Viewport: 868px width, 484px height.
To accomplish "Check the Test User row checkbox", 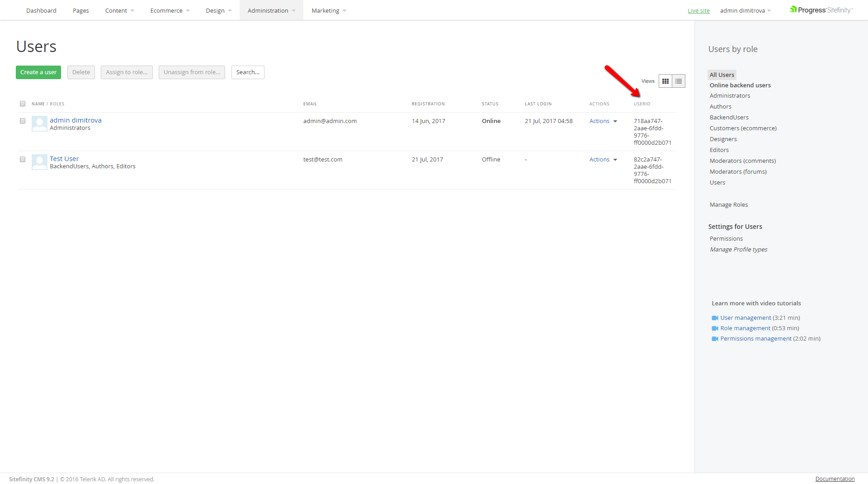I will pos(23,159).
